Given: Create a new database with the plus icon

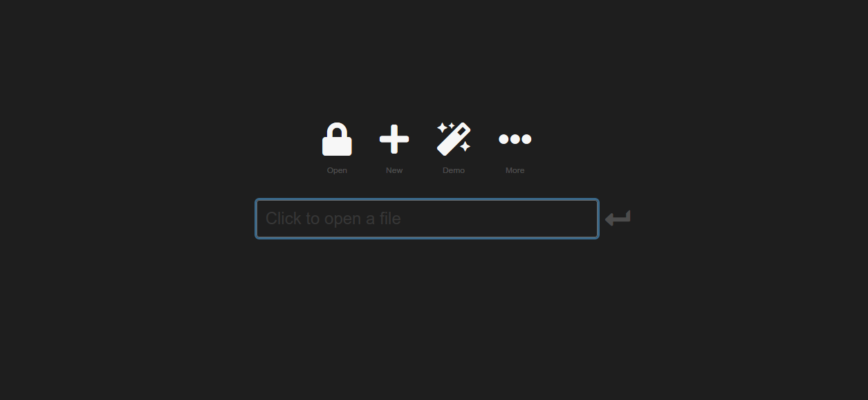Looking at the screenshot, I should point(394,139).
